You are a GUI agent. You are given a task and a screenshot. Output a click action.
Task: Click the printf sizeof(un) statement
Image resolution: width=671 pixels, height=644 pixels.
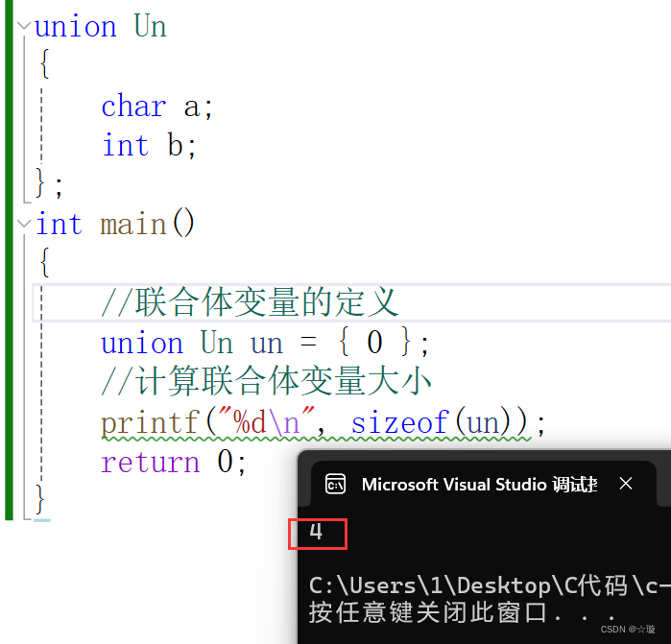click(x=324, y=422)
